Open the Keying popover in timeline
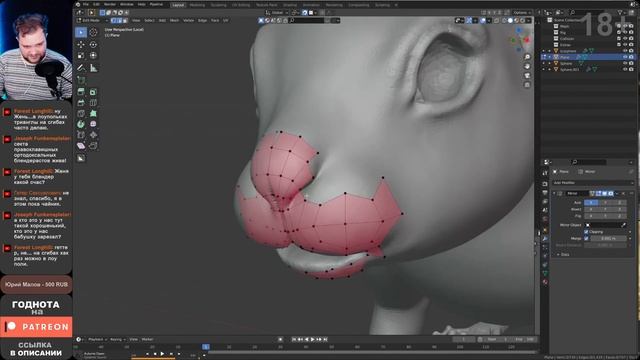The image size is (640, 360). click(x=117, y=340)
